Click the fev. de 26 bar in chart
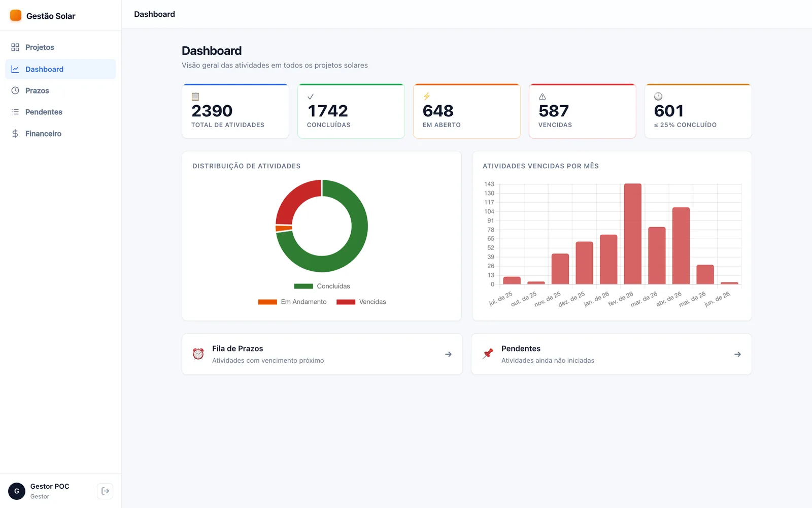This screenshot has height=508, width=812. [x=632, y=234]
